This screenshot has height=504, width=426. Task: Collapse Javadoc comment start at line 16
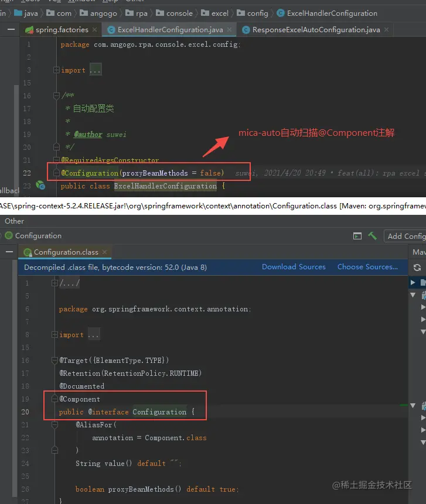click(x=56, y=95)
